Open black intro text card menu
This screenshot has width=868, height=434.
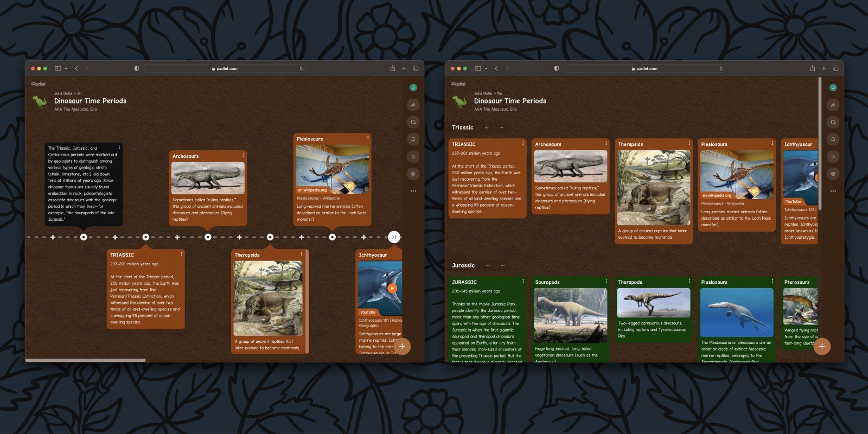point(119,147)
